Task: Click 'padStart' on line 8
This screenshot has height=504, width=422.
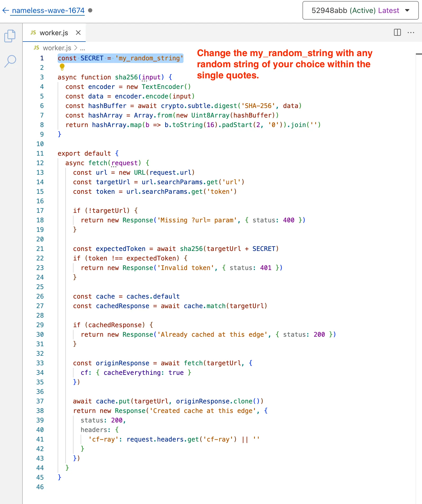Action: click(x=237, y=125)
